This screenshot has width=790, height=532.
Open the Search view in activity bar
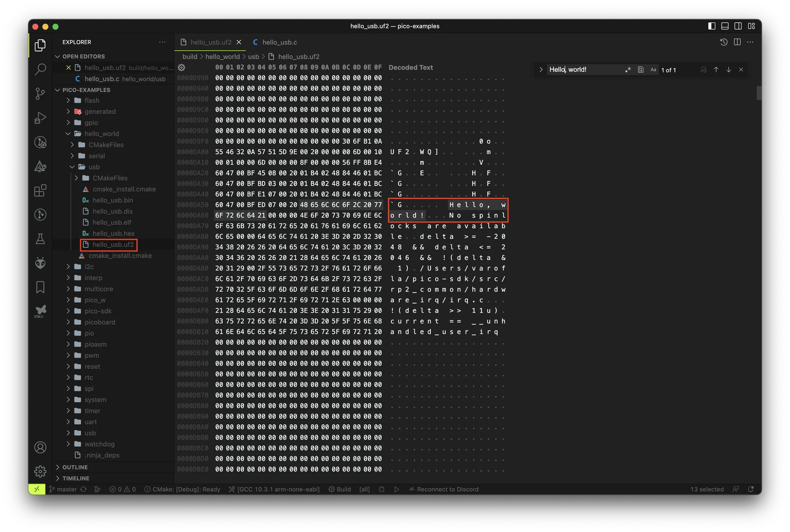click(x=40, y=69)
